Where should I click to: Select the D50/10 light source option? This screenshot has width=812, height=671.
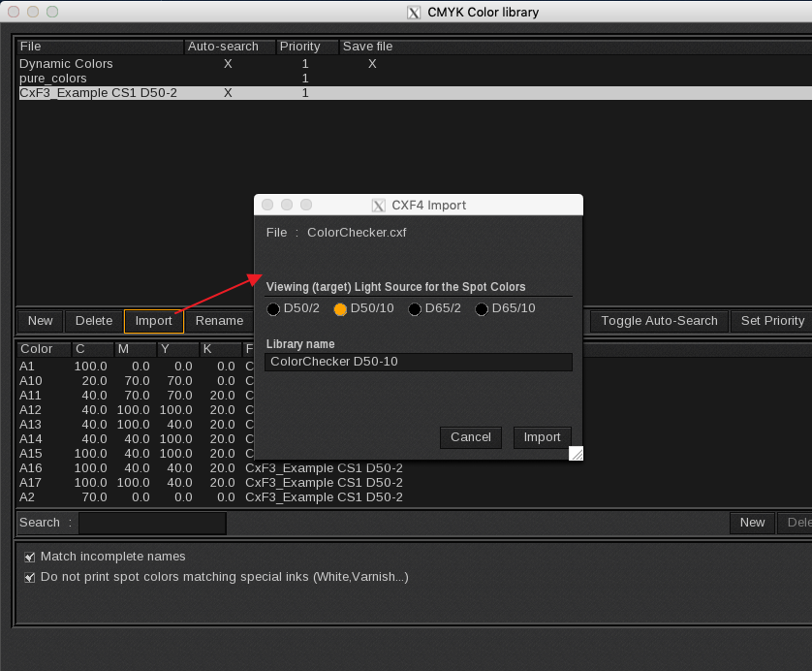pos(341,309)
